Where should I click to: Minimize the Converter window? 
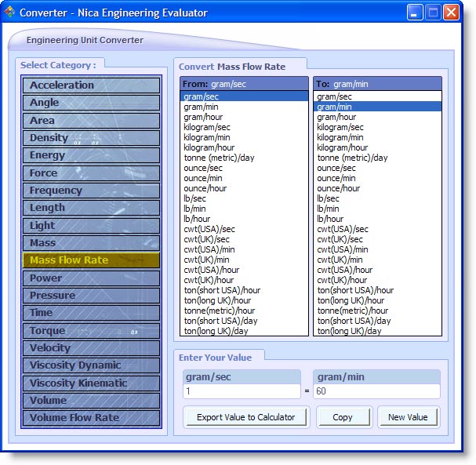415,13
